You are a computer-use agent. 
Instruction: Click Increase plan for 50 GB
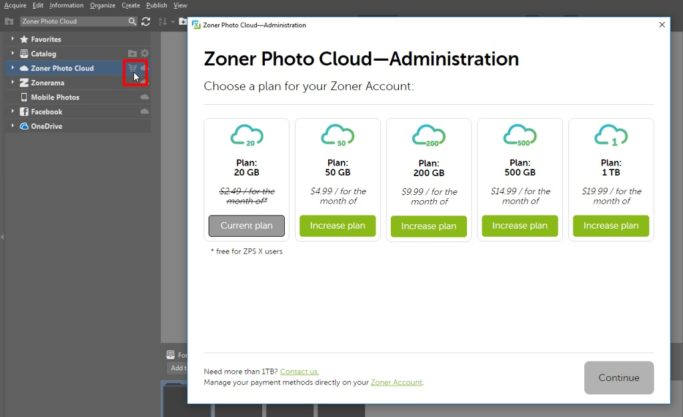coord(338,226)
